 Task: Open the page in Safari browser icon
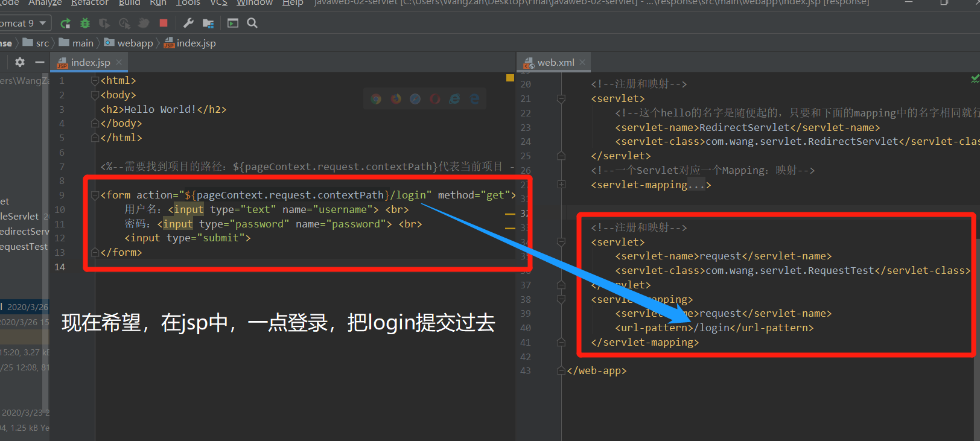(415, 99)
